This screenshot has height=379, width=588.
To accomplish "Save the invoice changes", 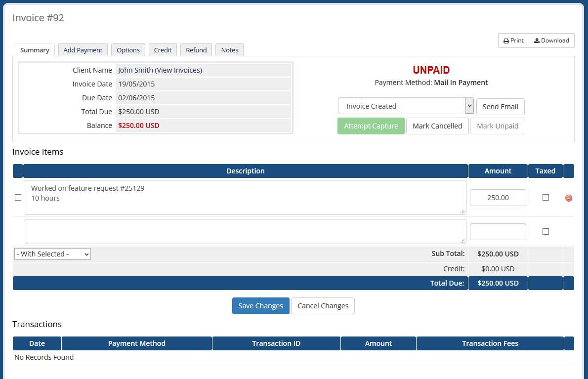I will coord(260,305).
